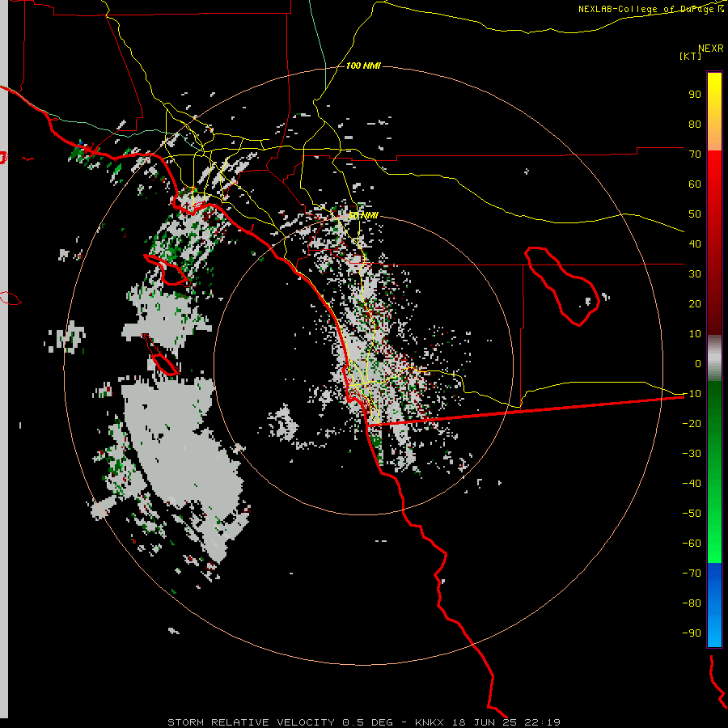Click the -50 value on the velocity scale
The image size is (728, 728).
coord(692,514)
